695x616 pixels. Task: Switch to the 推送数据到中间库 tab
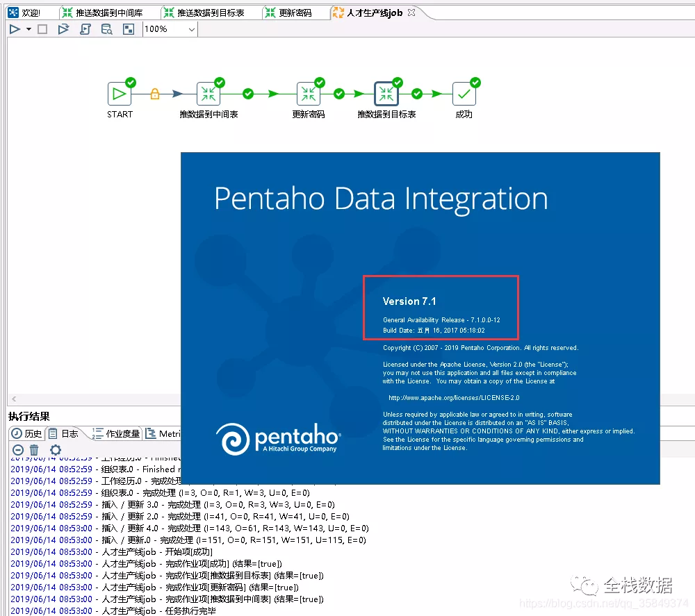[x=103, y=13]
